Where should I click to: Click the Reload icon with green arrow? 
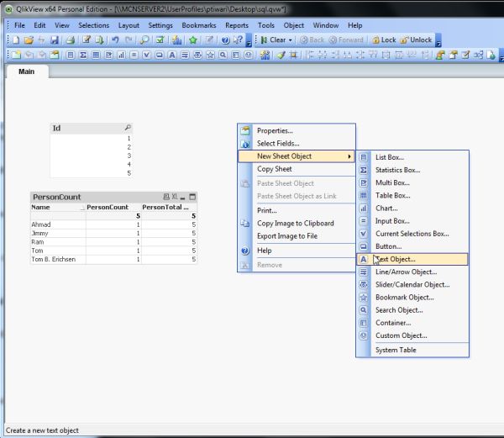99,40
